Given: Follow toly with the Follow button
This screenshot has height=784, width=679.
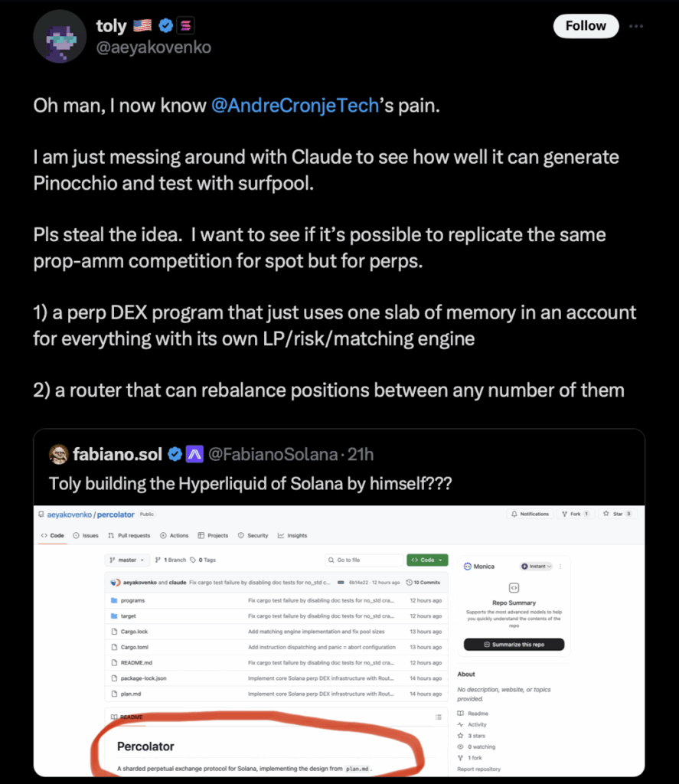Looking at the screenshot, I should point(586,26).
